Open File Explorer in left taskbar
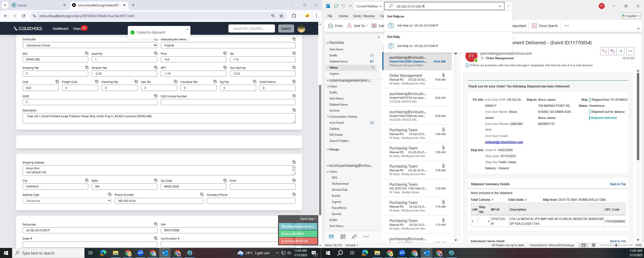The height and width of the screenshot is (258, 644). (x=115, y=253)
